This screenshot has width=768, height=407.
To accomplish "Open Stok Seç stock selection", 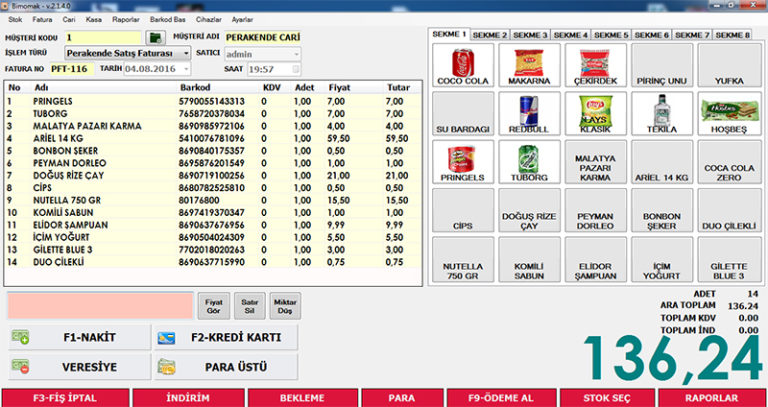I will click(x=607, y=398).
